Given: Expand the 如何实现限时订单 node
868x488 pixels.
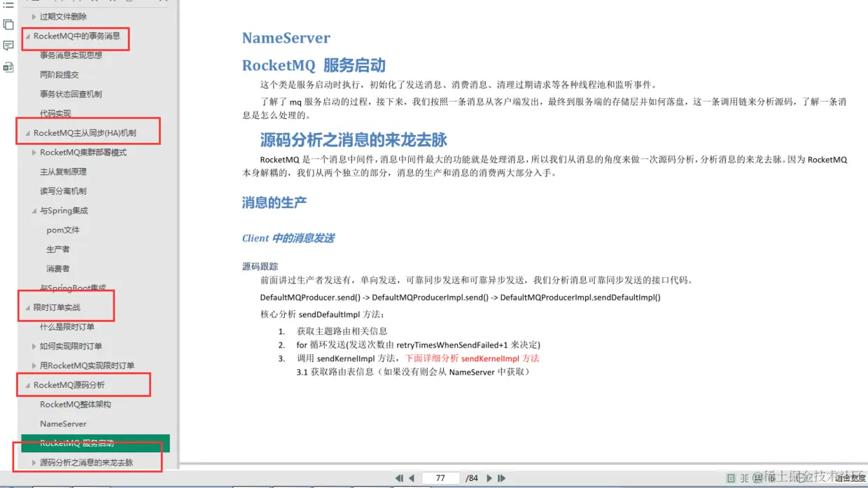Looking at the screenshot, I should click(34, 346).
